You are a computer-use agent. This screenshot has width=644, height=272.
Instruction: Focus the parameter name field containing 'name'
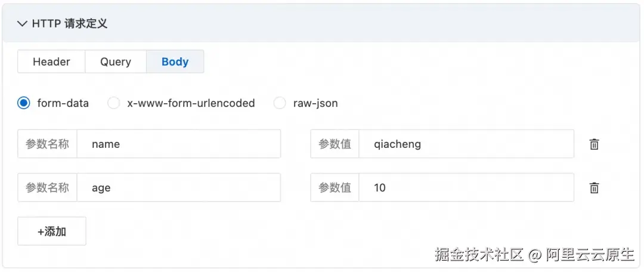click(179, 144)
